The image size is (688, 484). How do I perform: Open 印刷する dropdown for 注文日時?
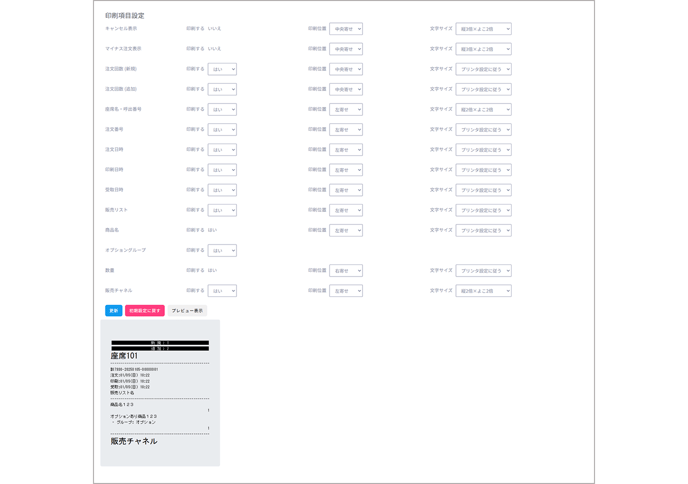click(222, 150)
